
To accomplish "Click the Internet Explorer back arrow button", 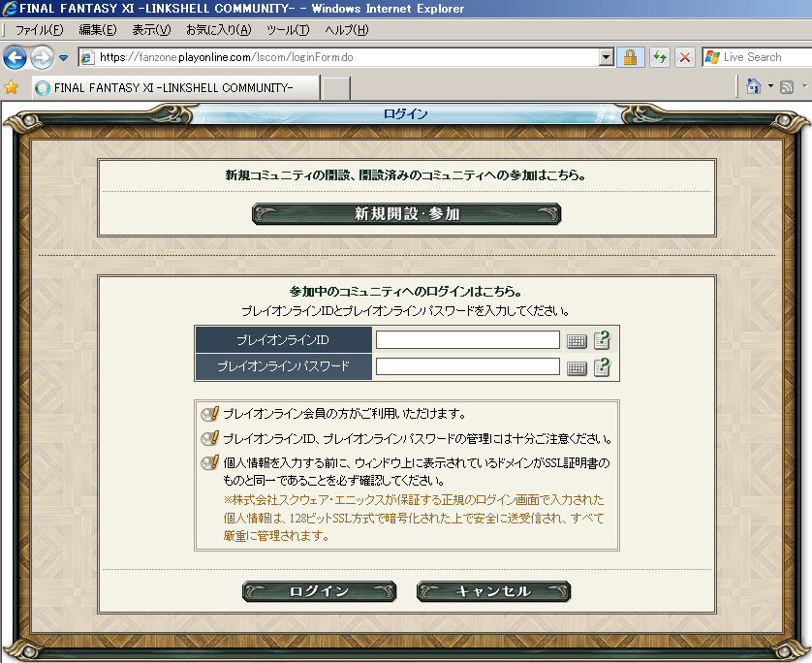I will coord(15,57).
